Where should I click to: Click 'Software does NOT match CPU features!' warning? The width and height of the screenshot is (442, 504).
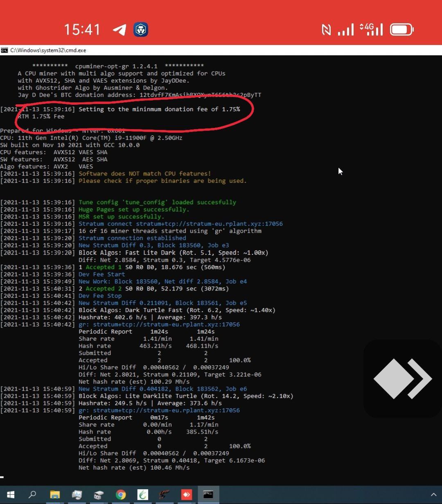click(106, 173)
